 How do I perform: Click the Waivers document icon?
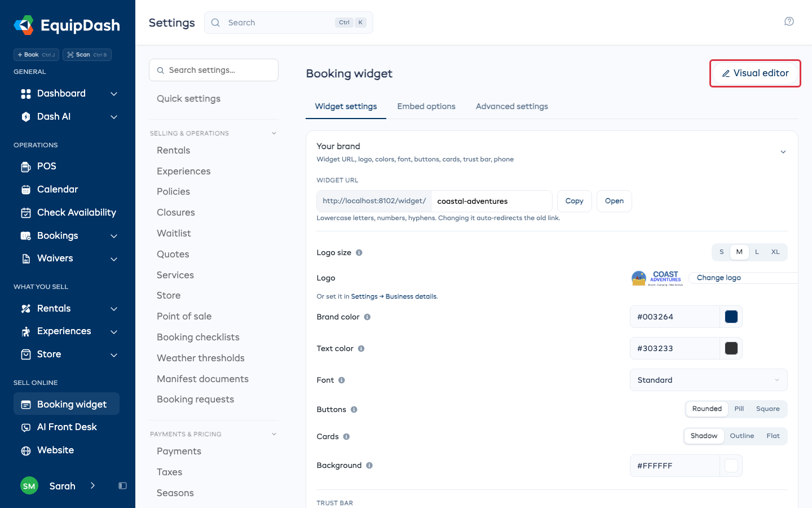pos(26,259)
